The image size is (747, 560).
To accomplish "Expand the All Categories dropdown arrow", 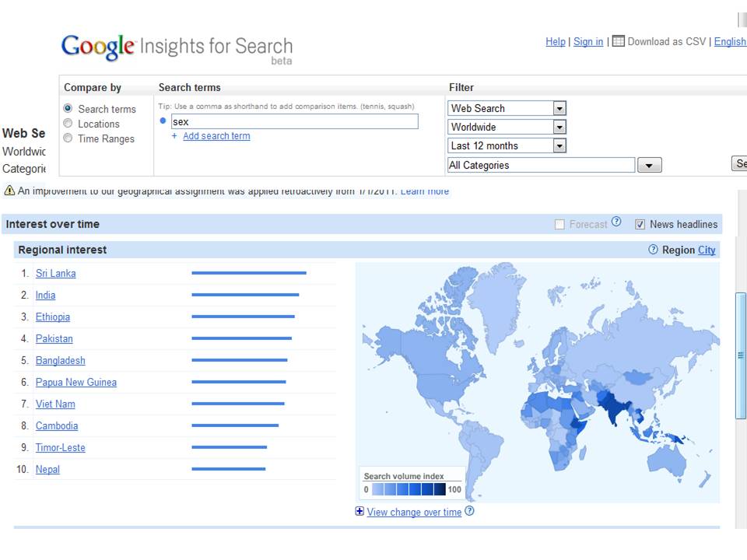I will point(649,165).
